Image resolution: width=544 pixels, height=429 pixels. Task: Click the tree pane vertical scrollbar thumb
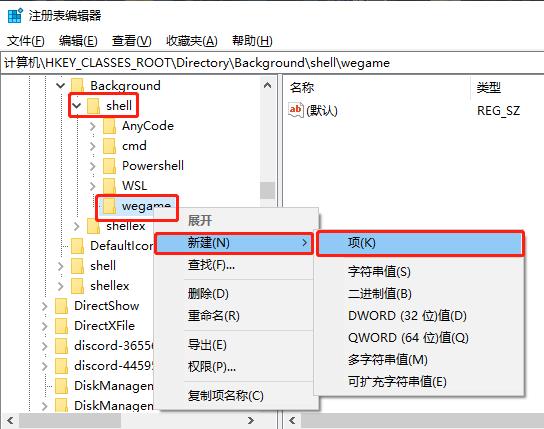(267, 190)
